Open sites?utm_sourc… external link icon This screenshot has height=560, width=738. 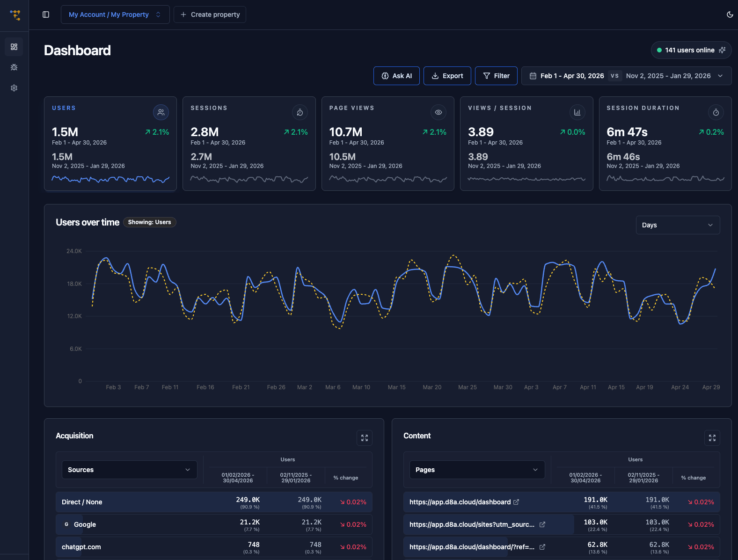542,524
